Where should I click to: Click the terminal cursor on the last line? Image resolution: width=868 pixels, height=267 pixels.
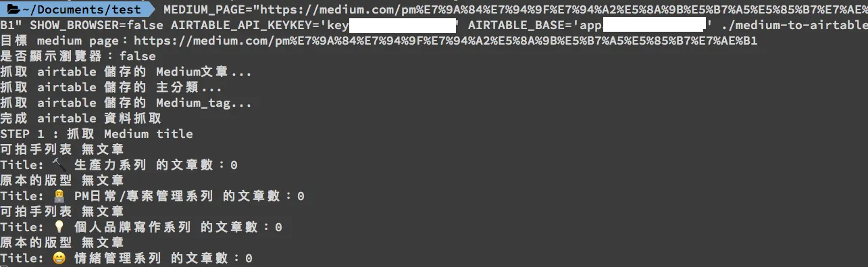point(3,266)
